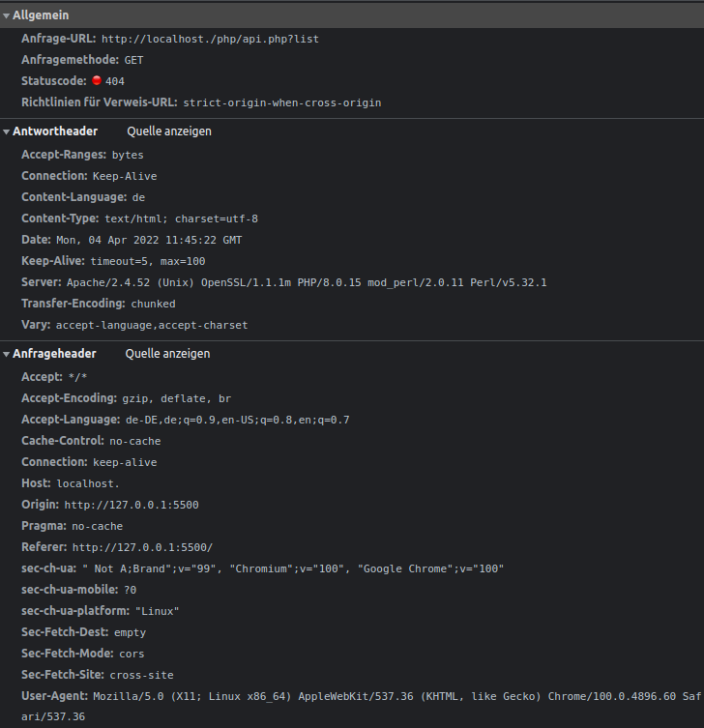Select the Allgemein section heading
704x728 pixels.
click(41, 15)
